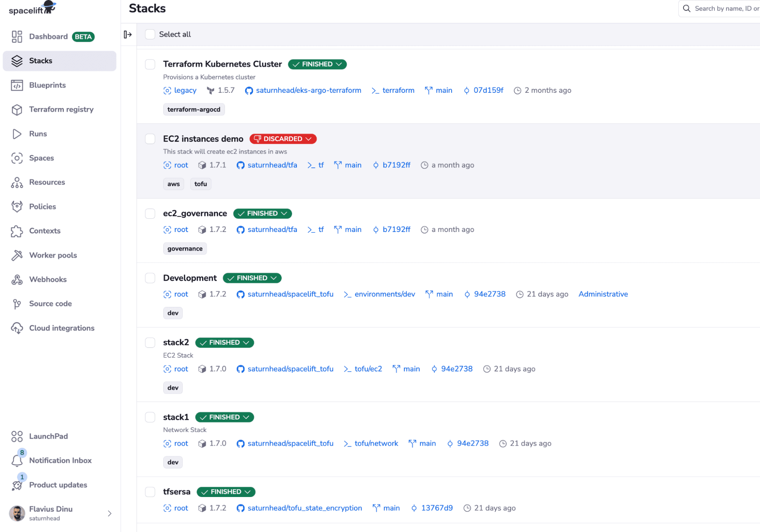Click the saturnhead/eks-argo-terraform link
The image size is (760, 532).
(308, 90)
